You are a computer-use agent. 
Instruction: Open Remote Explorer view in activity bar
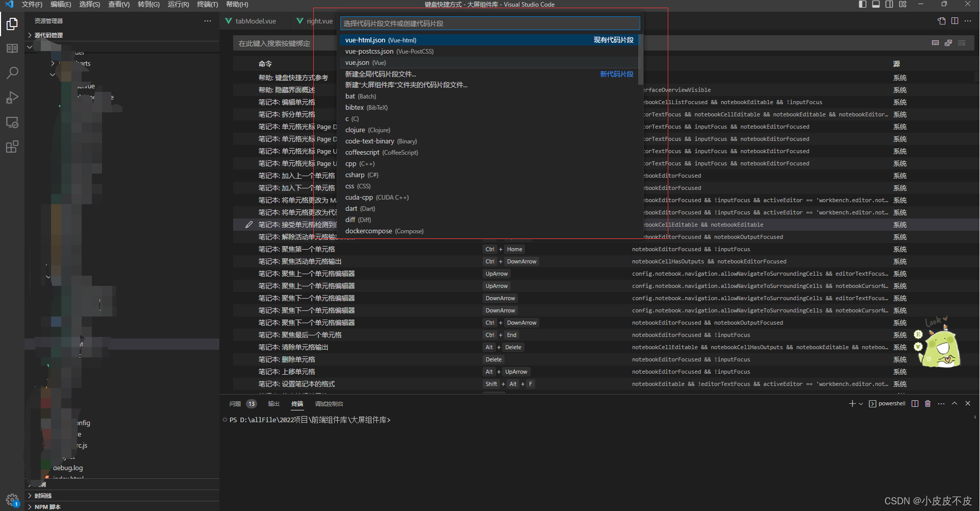pyautogui.click(x=12, y=123)
